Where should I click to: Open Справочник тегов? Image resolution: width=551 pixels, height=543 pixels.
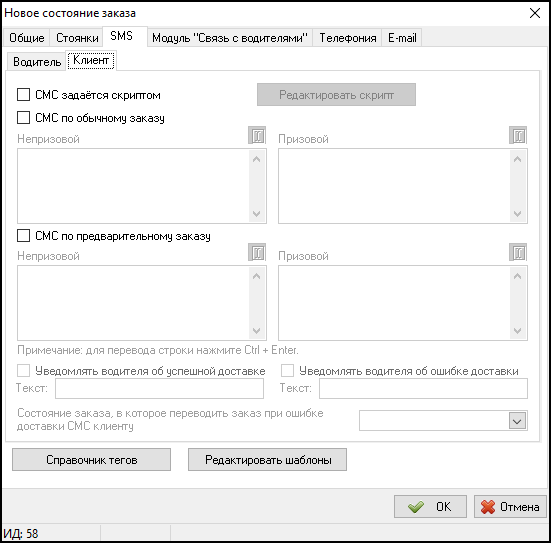tap(91, 460)
